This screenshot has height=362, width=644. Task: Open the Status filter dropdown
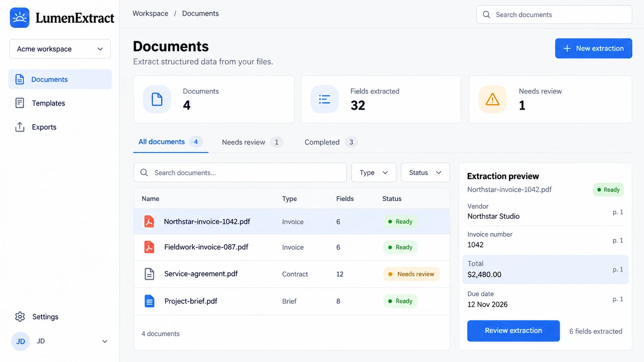click(x=425, y=173)
